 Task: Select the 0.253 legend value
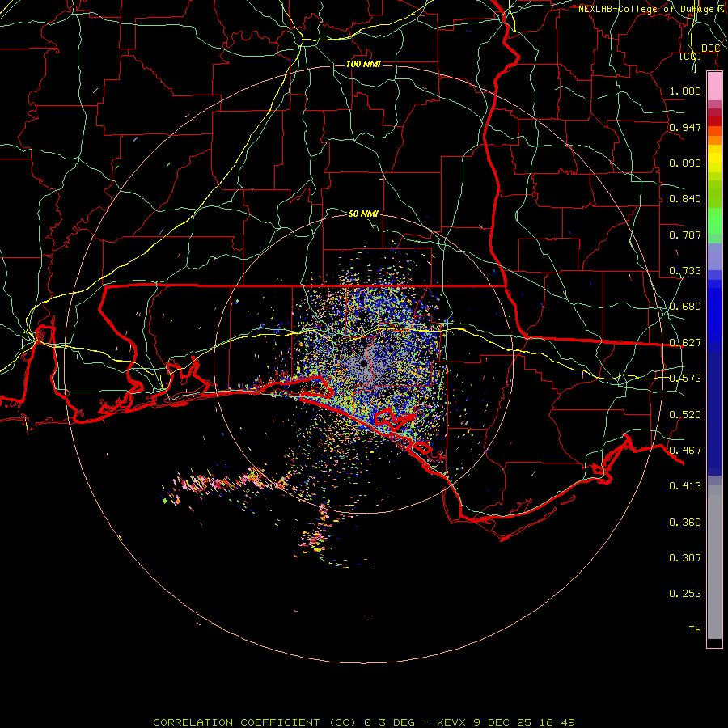[685, 594]
